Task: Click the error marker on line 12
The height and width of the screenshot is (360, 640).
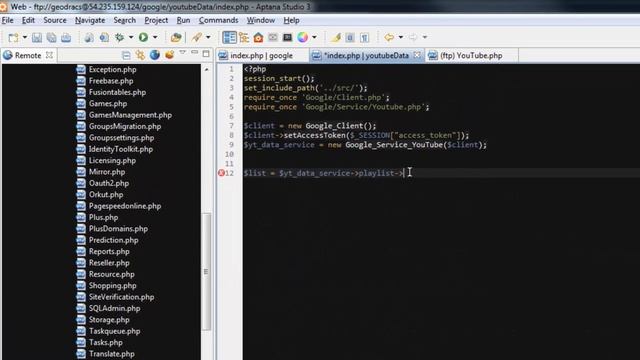Action: [221, 173]
